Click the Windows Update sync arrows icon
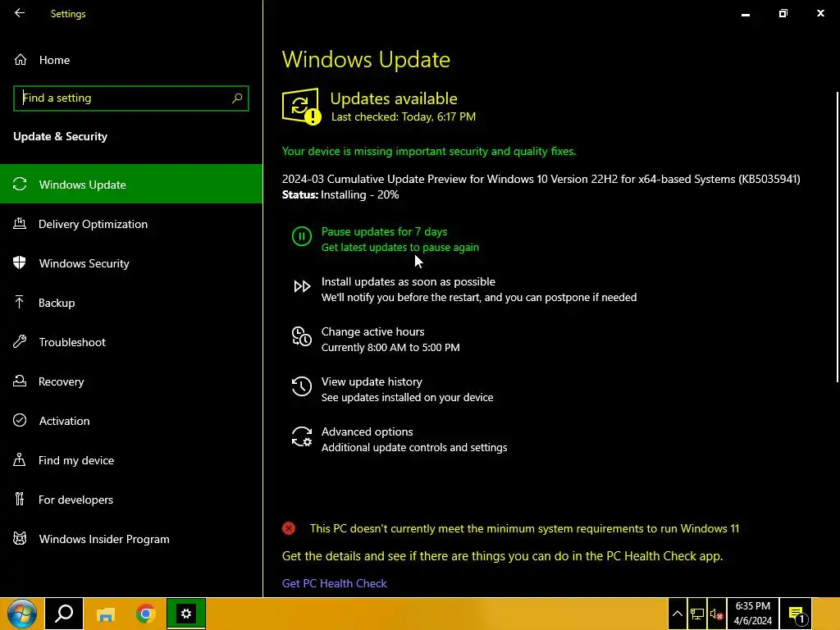This screenshot has height=630, width=840. [x=20, y=185]
